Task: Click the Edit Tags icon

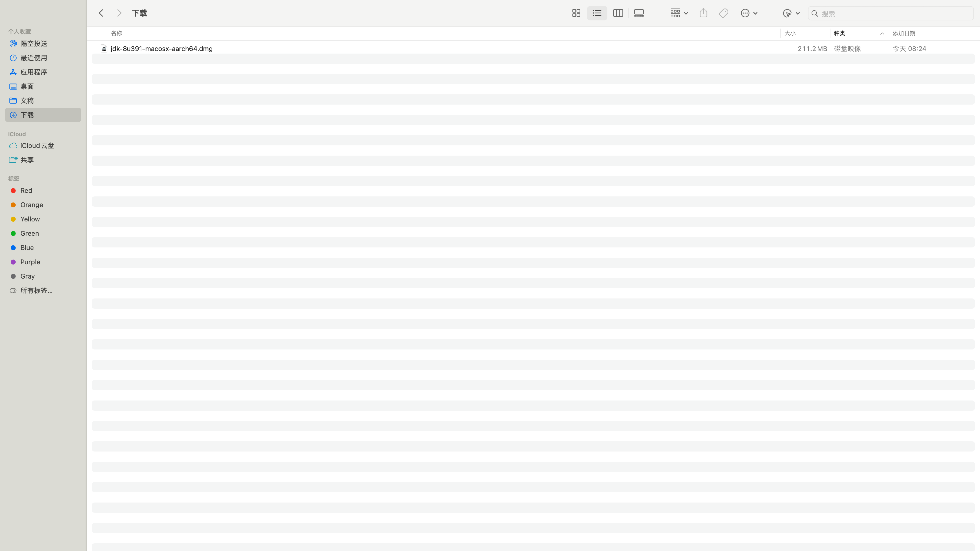Action: (x=723, y=13)
